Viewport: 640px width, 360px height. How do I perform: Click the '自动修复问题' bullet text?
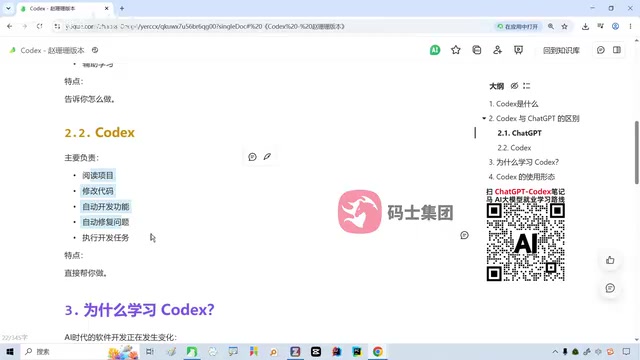(106, 222)
